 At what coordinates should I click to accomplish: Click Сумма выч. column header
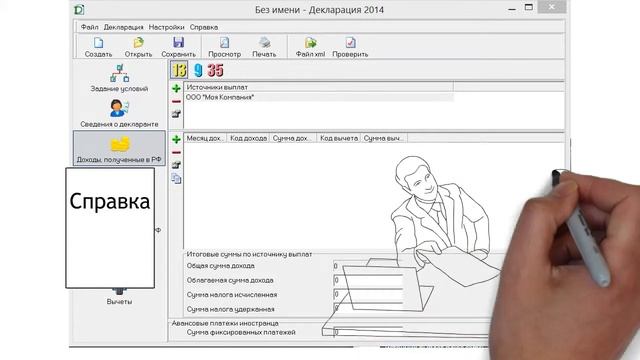[x=384, y=138]
